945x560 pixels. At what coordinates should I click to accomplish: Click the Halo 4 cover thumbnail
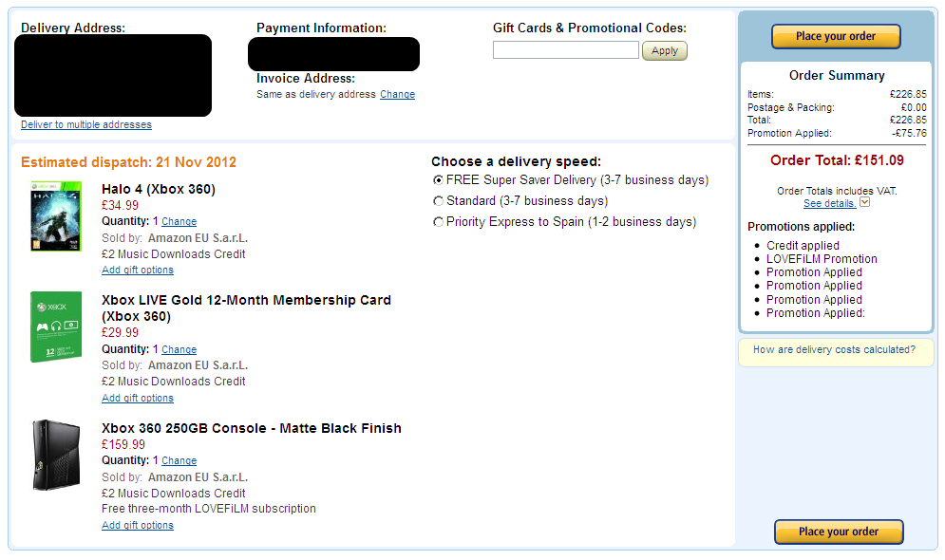click(x=56, y=216)
